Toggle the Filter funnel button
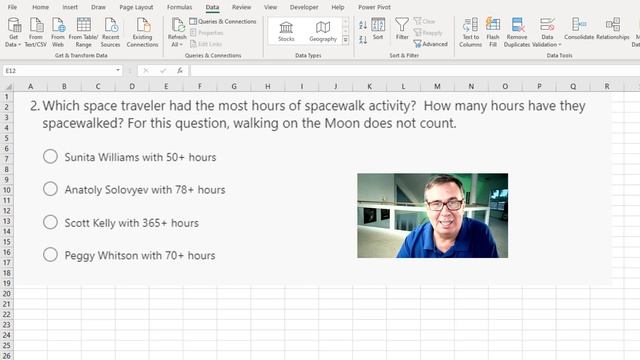 tap(402, 29)
